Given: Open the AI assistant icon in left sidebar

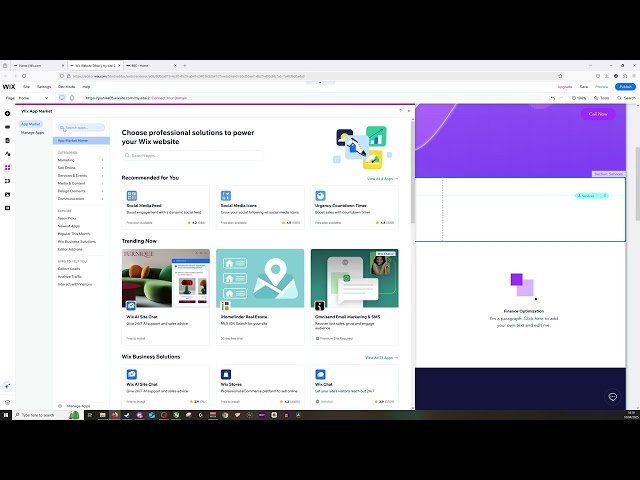Looking at the screenshot, I should point(7,386).
